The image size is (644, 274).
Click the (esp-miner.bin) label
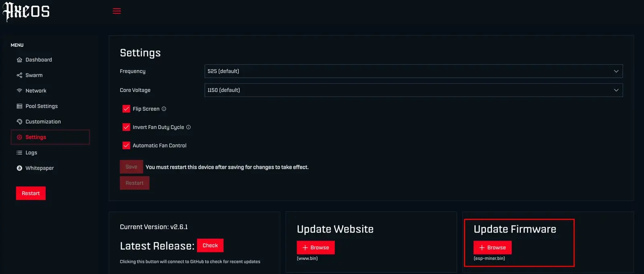tap(489, 259)
